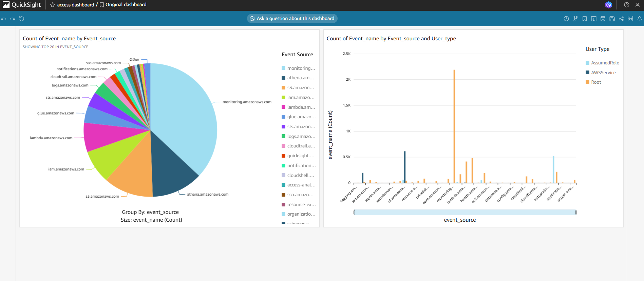This screenshot has height=281, width=644.
Task: Open the alerts bell icon
Action: [640, 19]
